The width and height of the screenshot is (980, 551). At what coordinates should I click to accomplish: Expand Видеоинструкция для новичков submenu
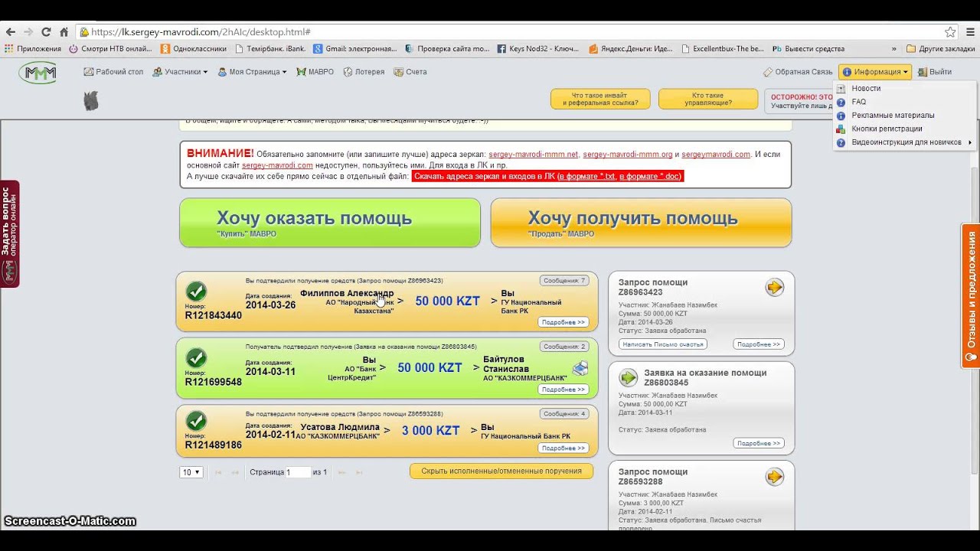point(906,142)
